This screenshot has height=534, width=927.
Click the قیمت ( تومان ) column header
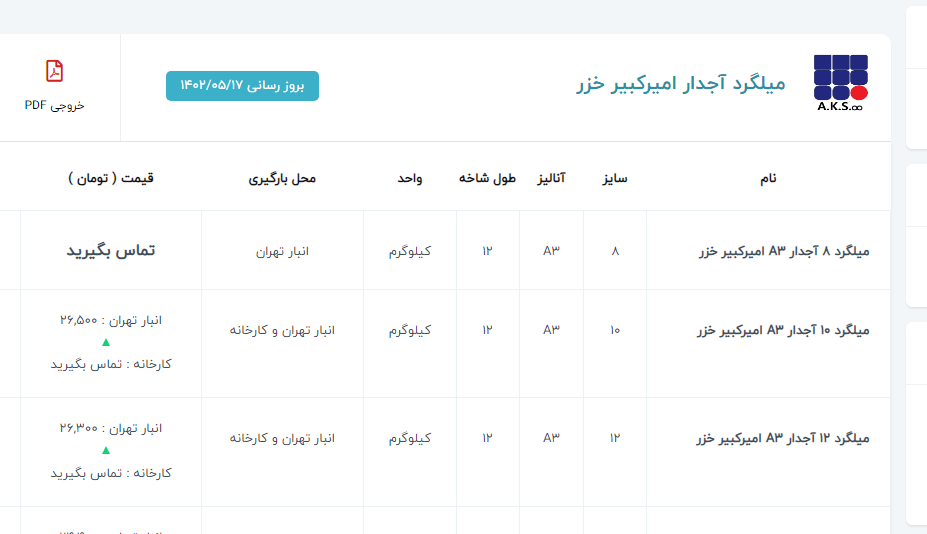tap(111, 178)
